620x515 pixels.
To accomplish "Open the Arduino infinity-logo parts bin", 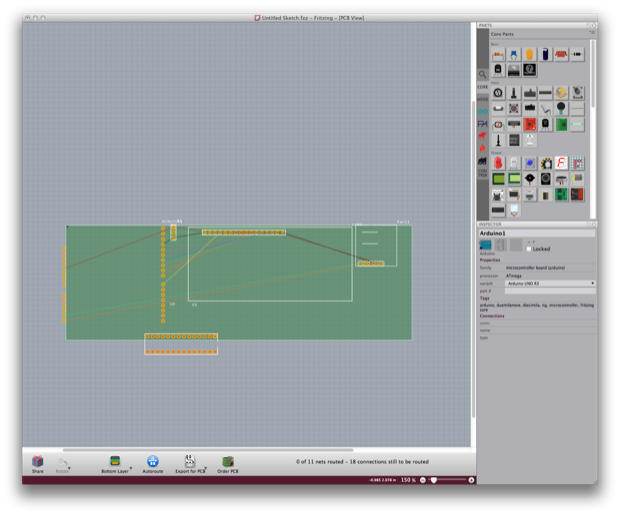I will click(482, 112).
